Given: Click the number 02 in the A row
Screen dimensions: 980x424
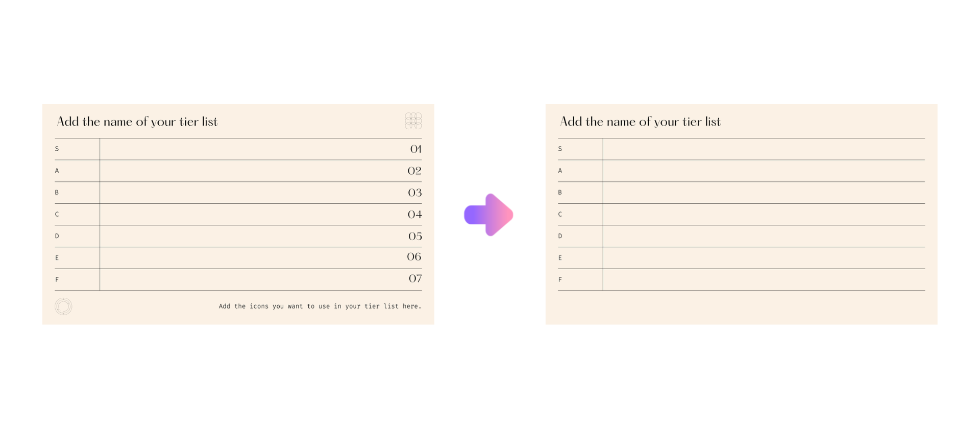Looking at the screenshot, I should point(414,171).
